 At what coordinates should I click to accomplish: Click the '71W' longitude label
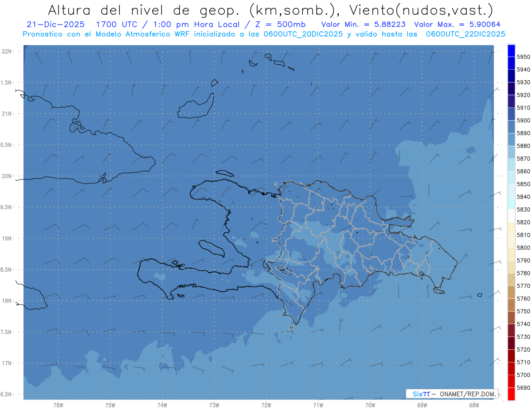click(318, 405)
